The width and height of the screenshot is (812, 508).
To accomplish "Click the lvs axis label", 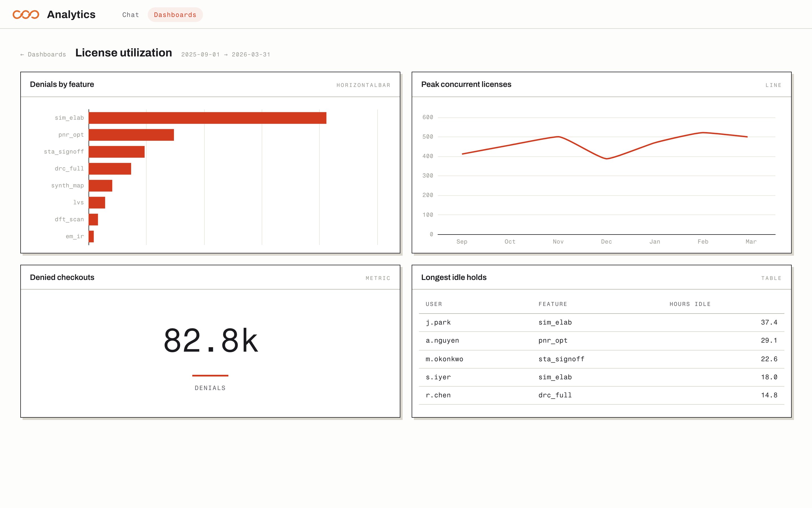I will pos(78,203).
